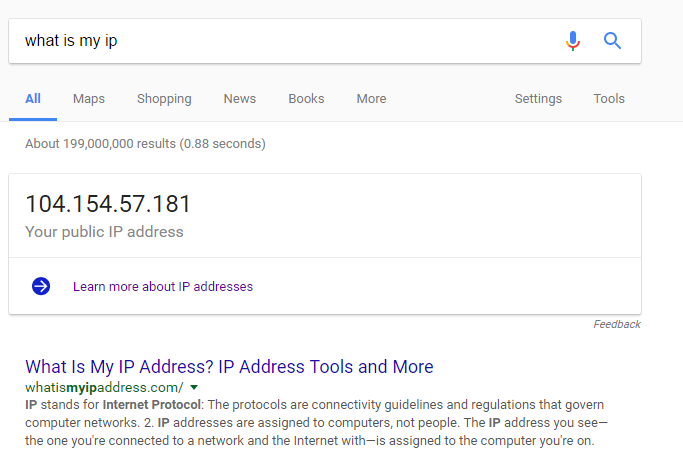683x465 pixels.
Task: Expand the green arrow beside whatismyipaddress.com
Action: pos(194,387)
